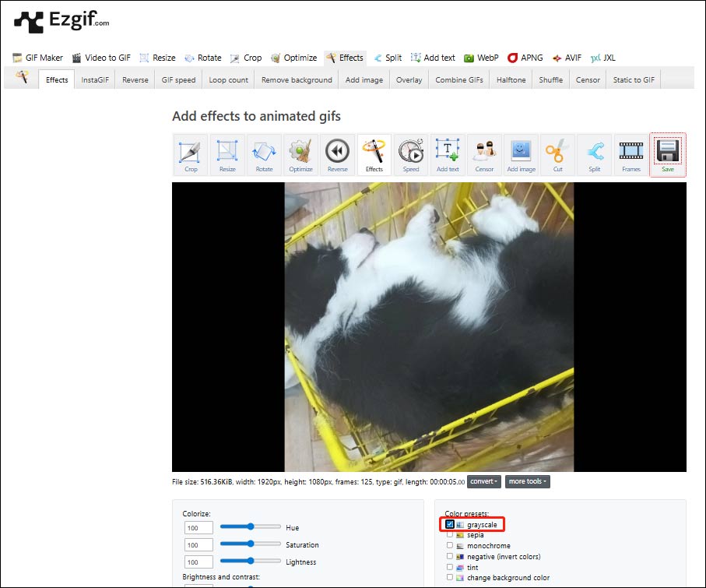
Task: Click the Hue value input field
Action: point(198,527)
